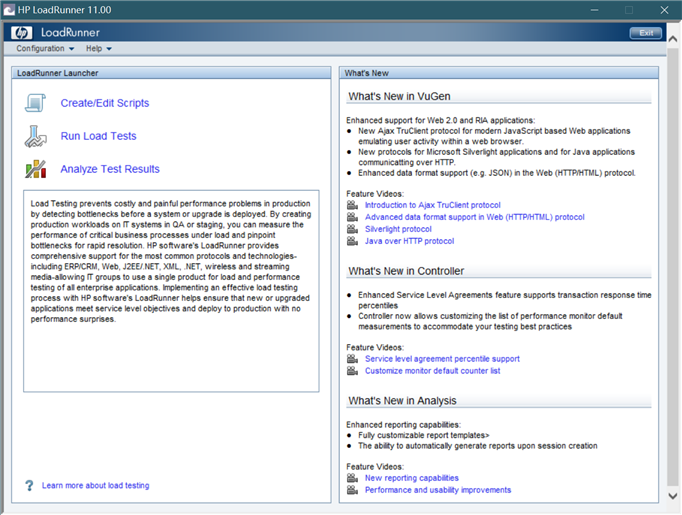
Task: Open the Silverlight protocol video link
Action: [x=398, y=229]
